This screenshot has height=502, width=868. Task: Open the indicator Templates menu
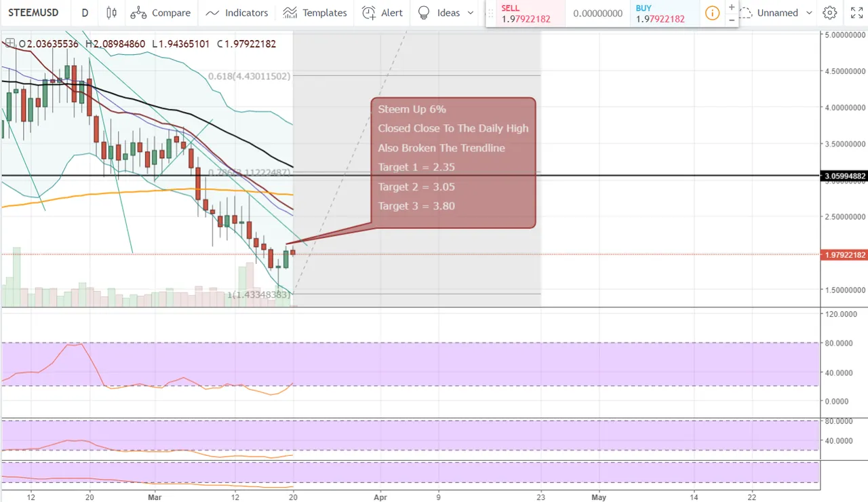315,12
